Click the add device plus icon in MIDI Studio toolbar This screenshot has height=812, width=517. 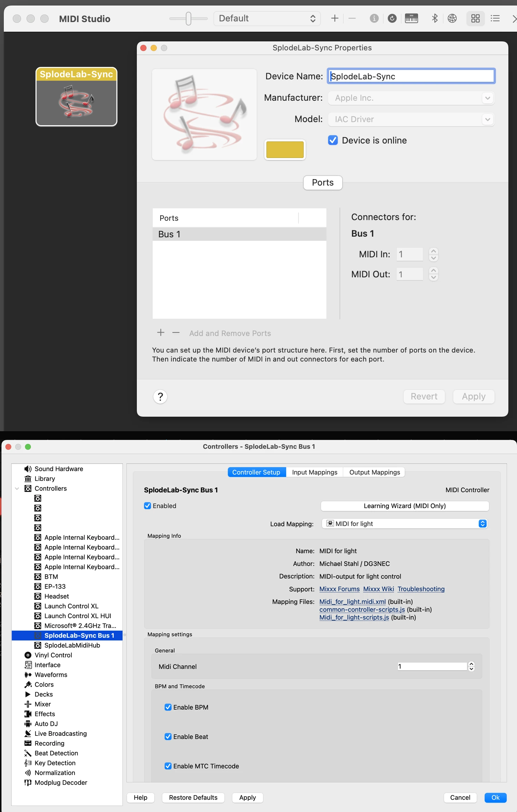335,18
